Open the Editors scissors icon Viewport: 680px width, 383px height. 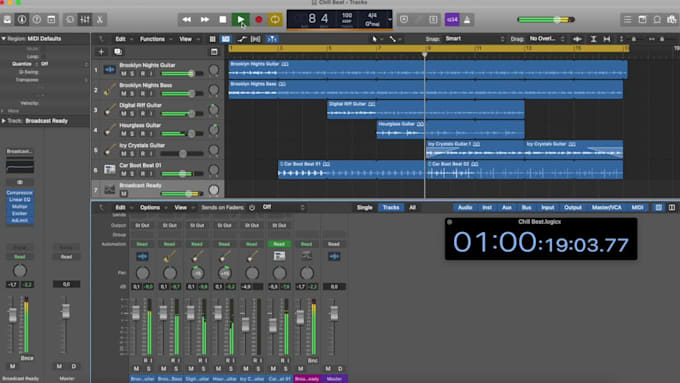click(99, 20)
